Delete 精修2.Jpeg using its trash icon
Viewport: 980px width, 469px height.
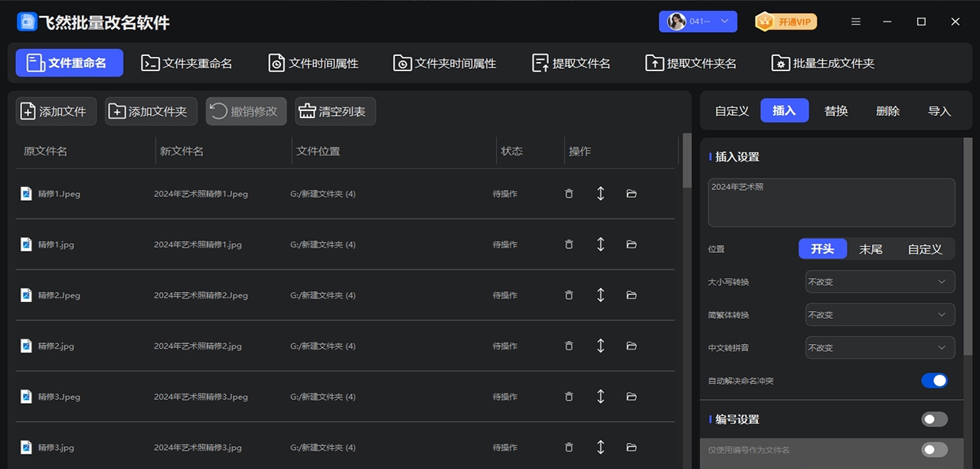[x=569, y=294]
